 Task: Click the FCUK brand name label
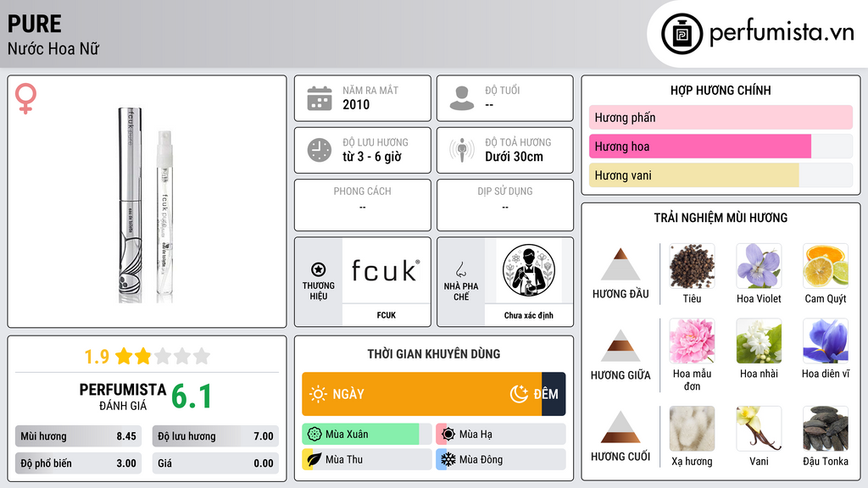tap(387, 315)
